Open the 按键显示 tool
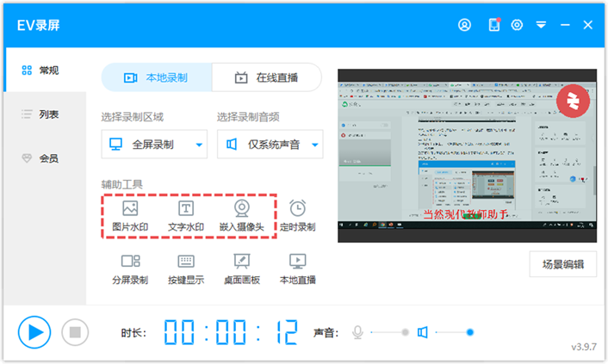The height and width of the screenshot is (364, 608). point(186,269)
